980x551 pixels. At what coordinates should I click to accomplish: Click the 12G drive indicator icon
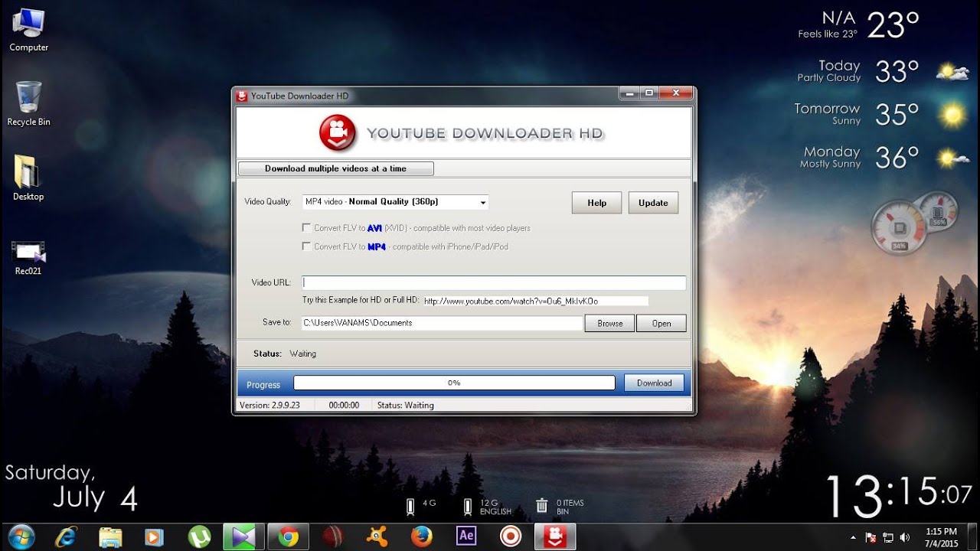pyautogui.click(x=467, y=506)
